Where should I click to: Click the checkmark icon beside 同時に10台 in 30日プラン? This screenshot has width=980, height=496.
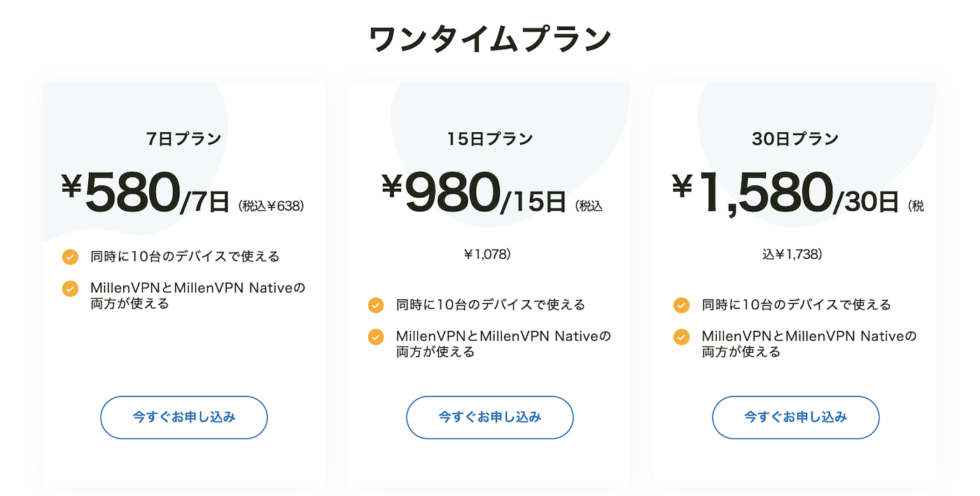point(682,305)
